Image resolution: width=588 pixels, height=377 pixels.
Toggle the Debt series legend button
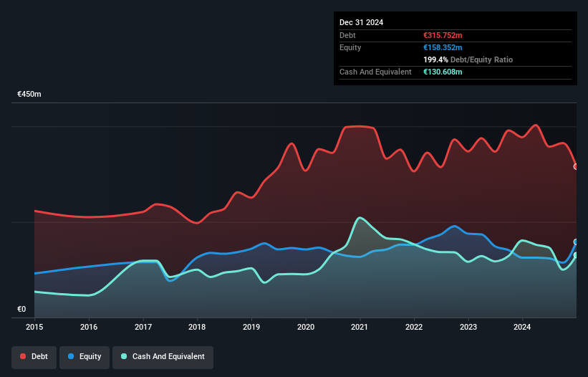coord(34,357)
